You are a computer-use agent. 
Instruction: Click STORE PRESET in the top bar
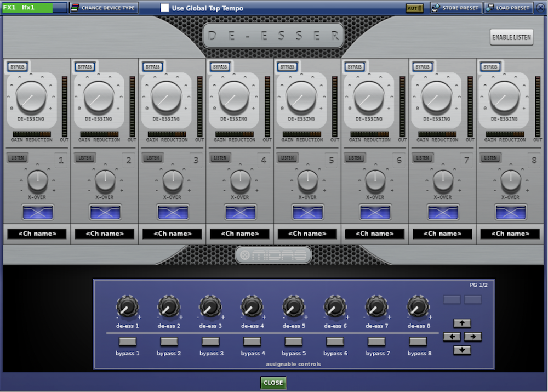455,8
